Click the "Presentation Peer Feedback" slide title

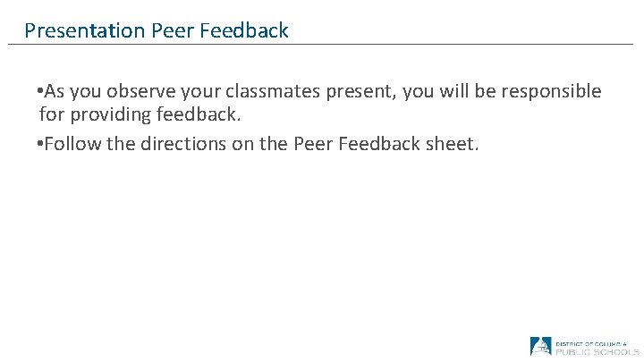(x=157, y=30)
